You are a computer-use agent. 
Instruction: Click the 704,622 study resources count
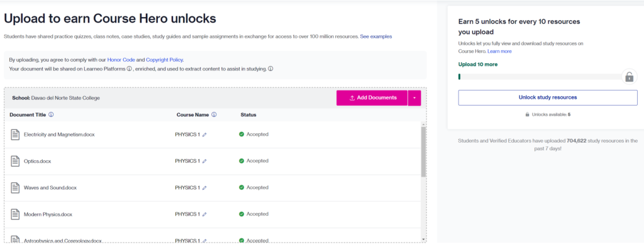pyautogui.click(x=576, y=141)
